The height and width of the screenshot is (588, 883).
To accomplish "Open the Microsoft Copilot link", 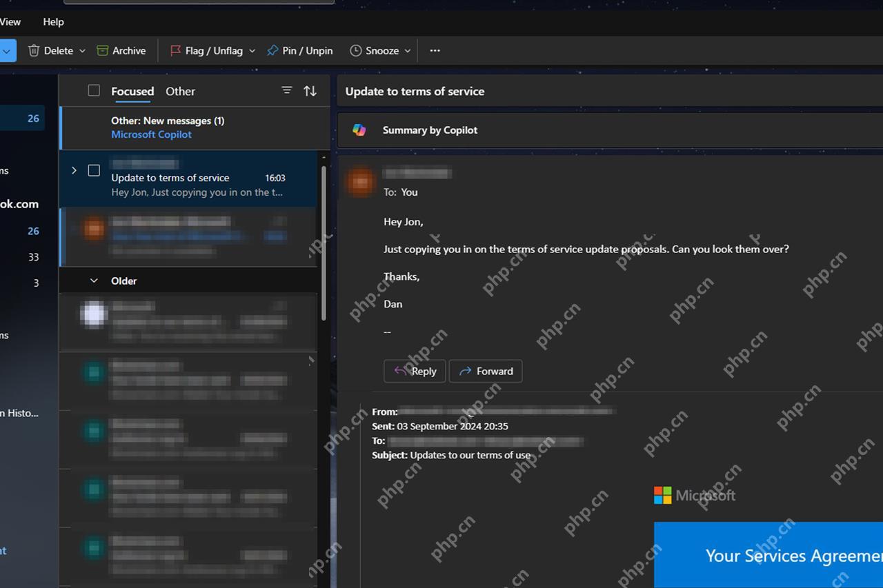I will pos(151,134).
